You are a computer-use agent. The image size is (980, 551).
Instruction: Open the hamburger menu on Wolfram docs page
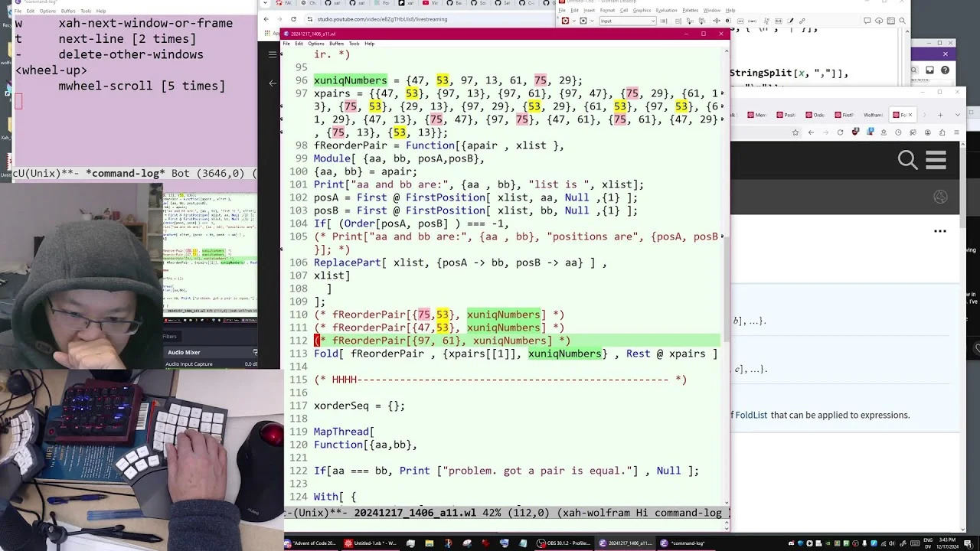[x=936, y=160]
